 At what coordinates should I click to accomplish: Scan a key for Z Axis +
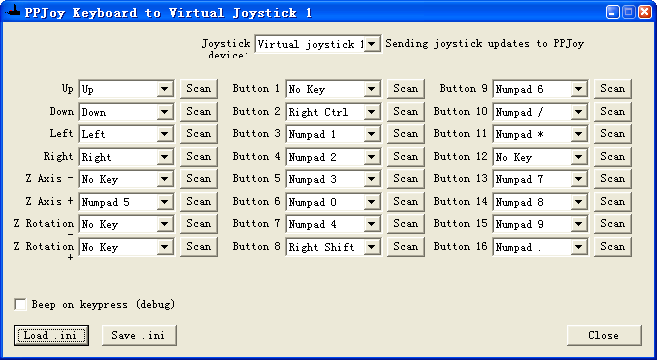[x=199, y=202]
